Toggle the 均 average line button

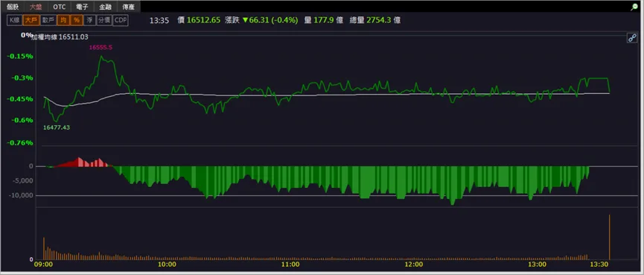coord(63,20)
